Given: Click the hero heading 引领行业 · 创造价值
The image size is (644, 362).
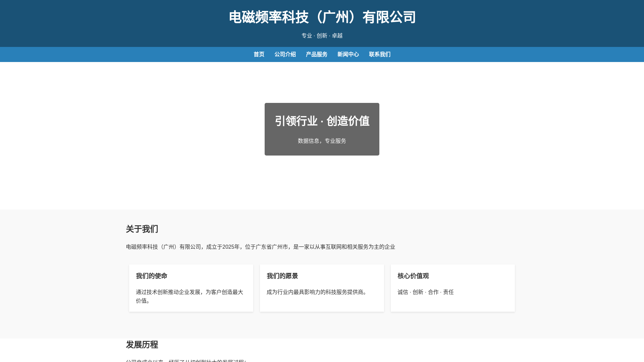Looking at the screenshot, I should pyautogui.click(x=322, y=121).
